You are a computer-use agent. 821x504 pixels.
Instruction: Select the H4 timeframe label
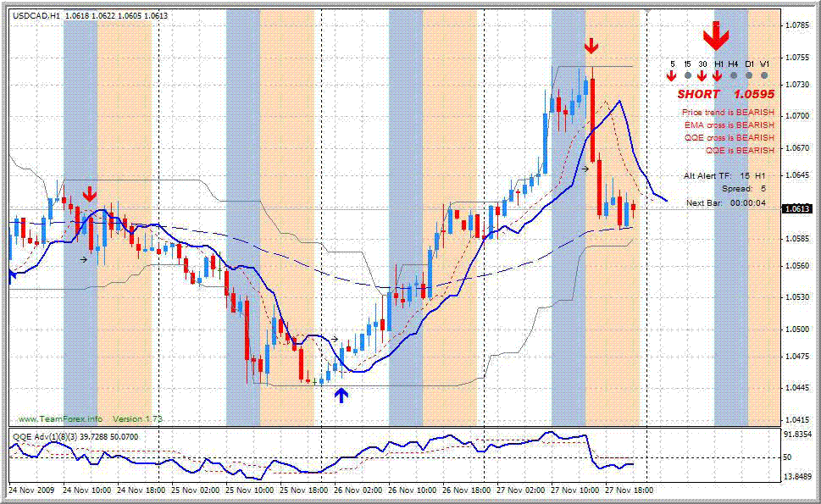click(x=732, y=64)
